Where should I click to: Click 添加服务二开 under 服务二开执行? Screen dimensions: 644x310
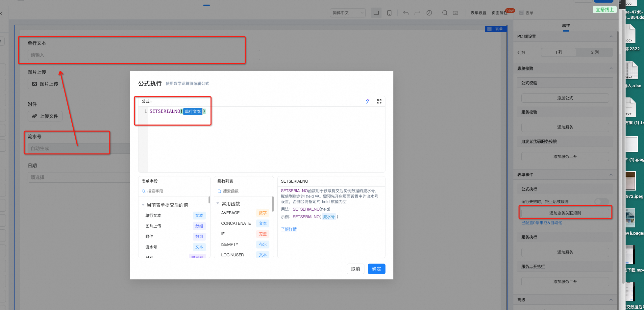tap(565, 282)
